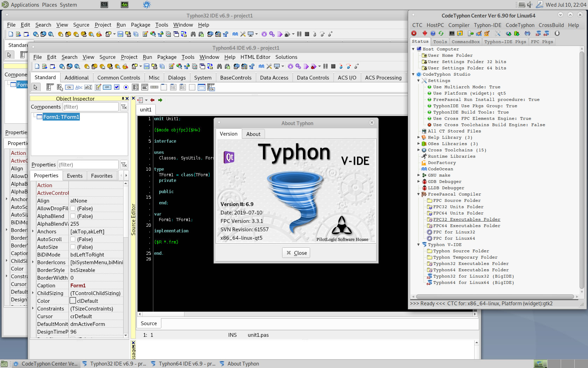Click Properties filter input field
The image size is (588, 368).
click(x=88, y=165)
